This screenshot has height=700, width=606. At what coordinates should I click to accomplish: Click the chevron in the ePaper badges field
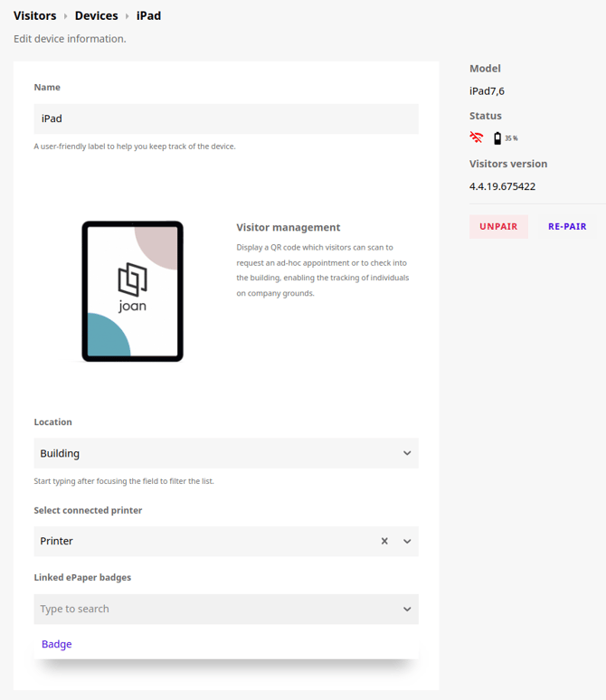pyautogui.click(x=407, y=609)
